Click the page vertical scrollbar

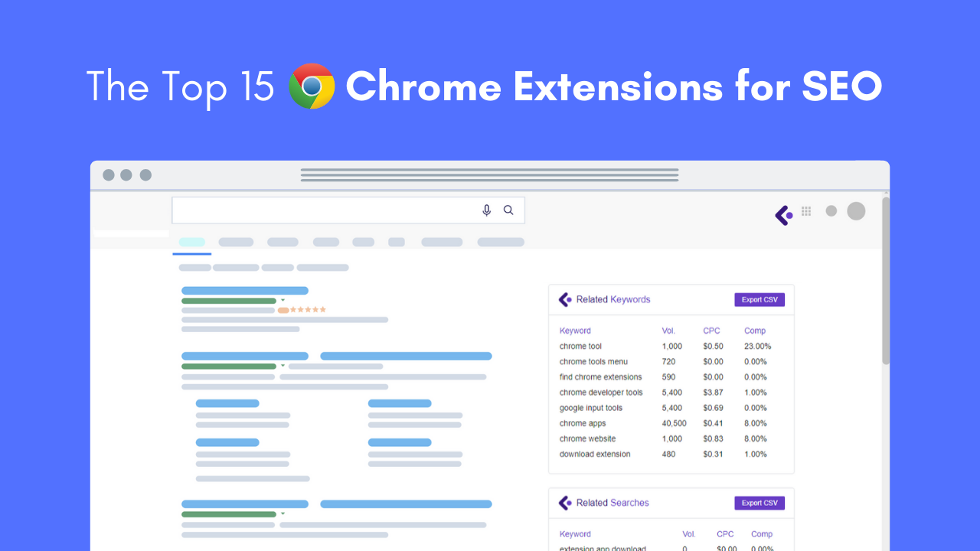(886, 282)
